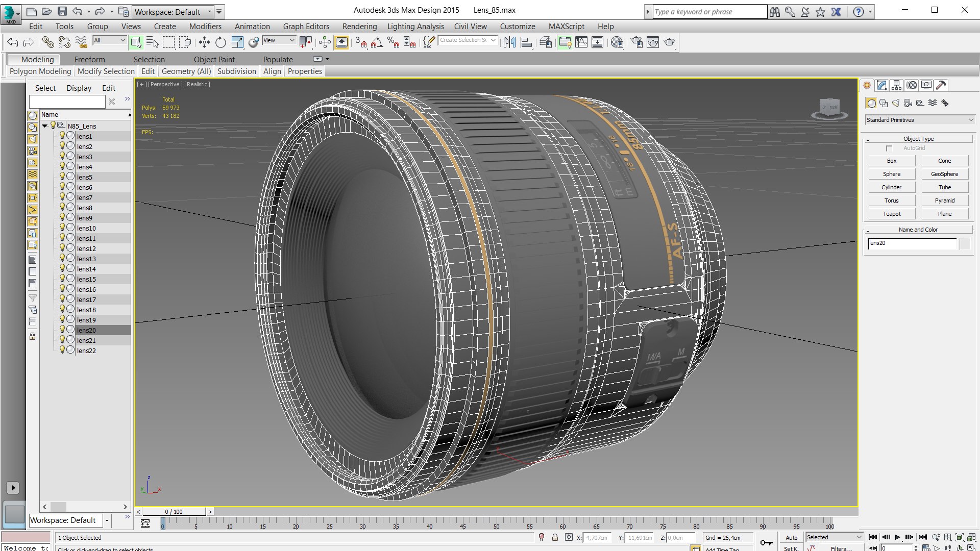The image size is (980, 551).
Task: Click the scene explorer horizontal scrollbar
Action: pyautogui.click(x=85, y=507)
